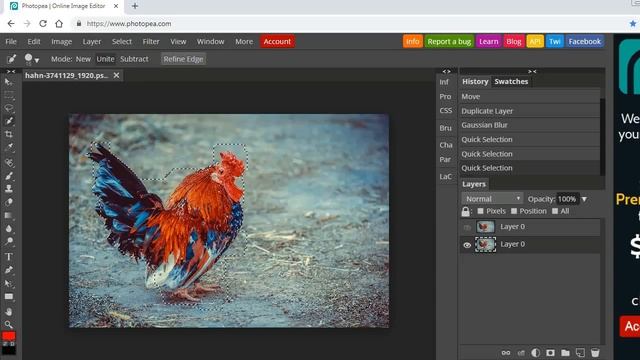
Task: Click the Report a bug button
Action: [449, 42]
